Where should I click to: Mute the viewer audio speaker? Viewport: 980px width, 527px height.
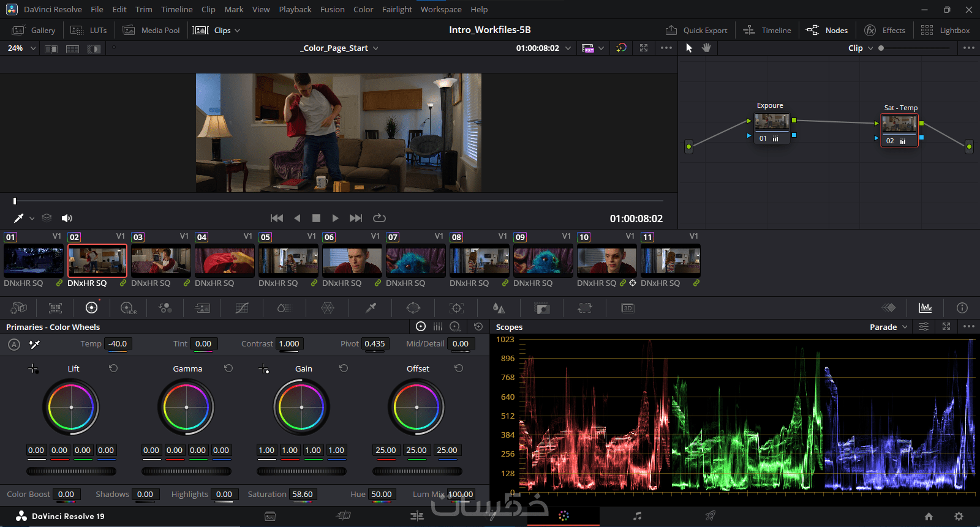click(x=67, y=218)
